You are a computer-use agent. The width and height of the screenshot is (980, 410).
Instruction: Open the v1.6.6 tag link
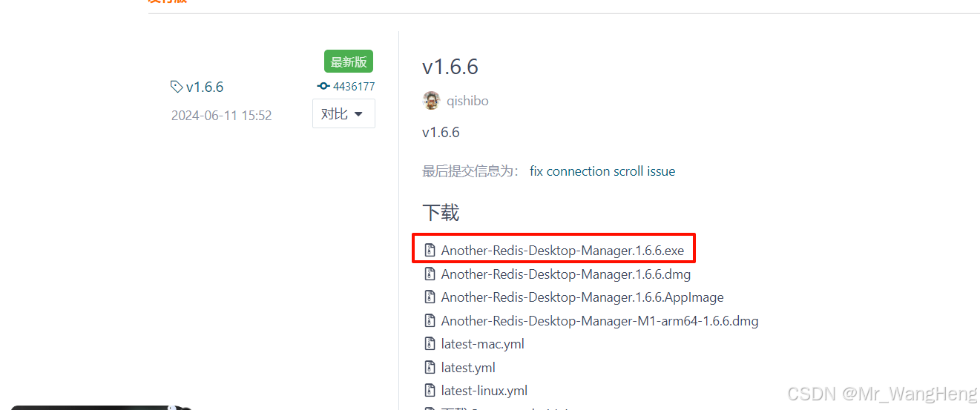[205, 87]
